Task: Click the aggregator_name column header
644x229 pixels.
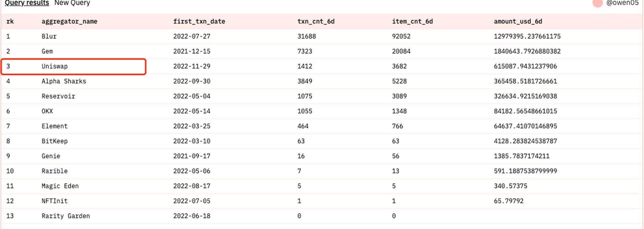Action: click(x=69, y=22)
